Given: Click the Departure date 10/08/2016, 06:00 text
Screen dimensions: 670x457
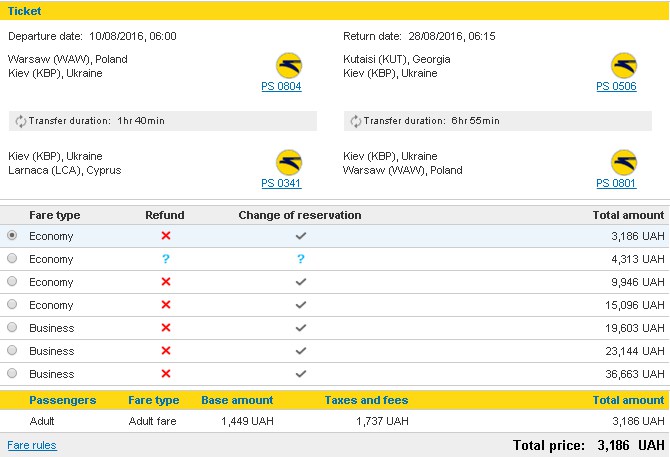Looking at the screenshot, I should [x=92, y=36].
